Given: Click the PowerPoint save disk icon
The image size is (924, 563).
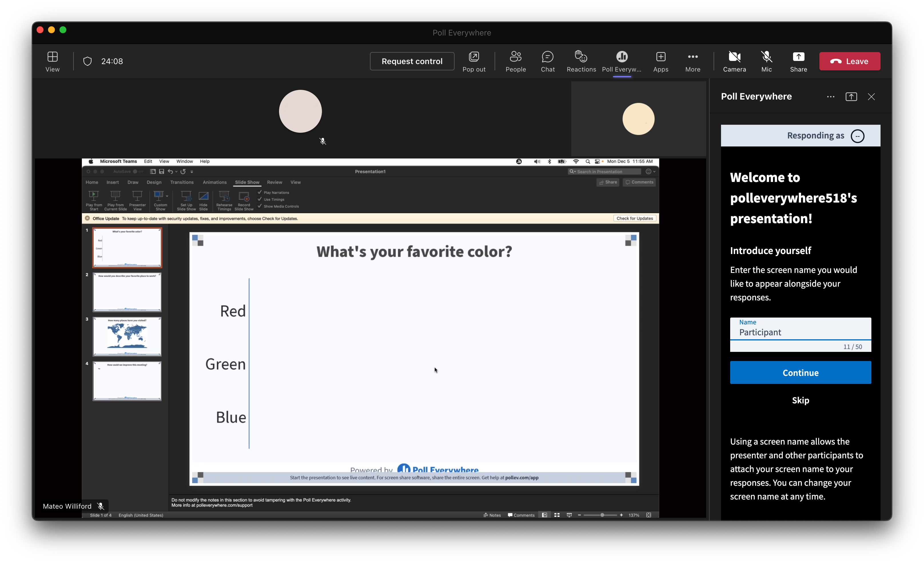Looking at the screenshot, I should pos(162,172).
